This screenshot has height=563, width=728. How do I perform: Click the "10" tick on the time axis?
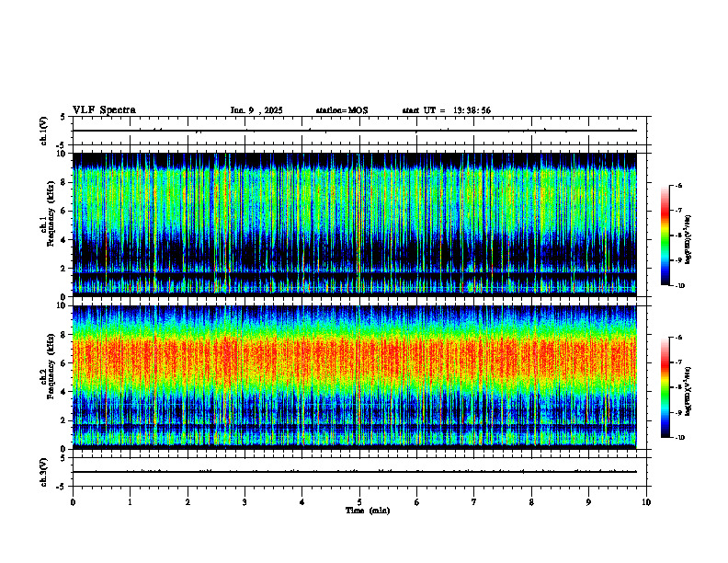(x=646, y=502)
